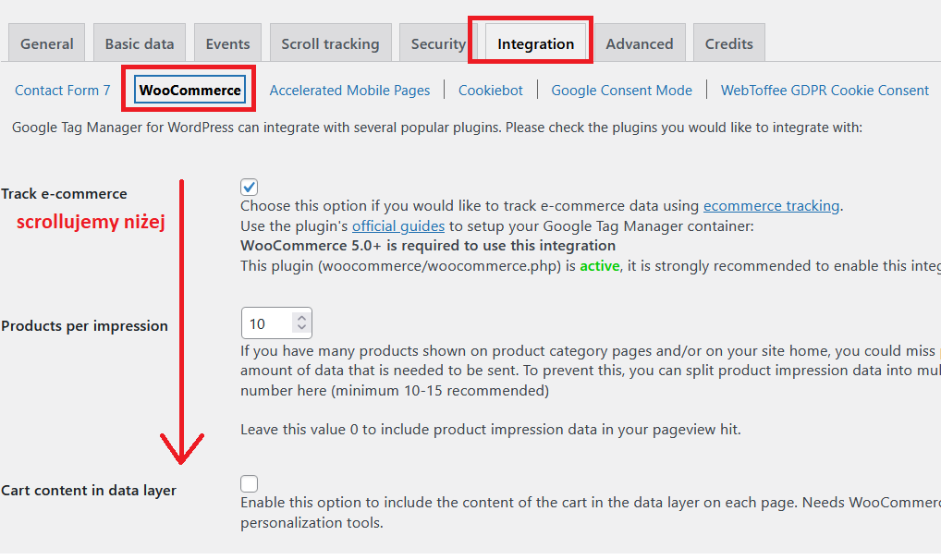Enable Cart content in data layer checkbox
The image size is (941, 560).
click(x=250, y=483)
